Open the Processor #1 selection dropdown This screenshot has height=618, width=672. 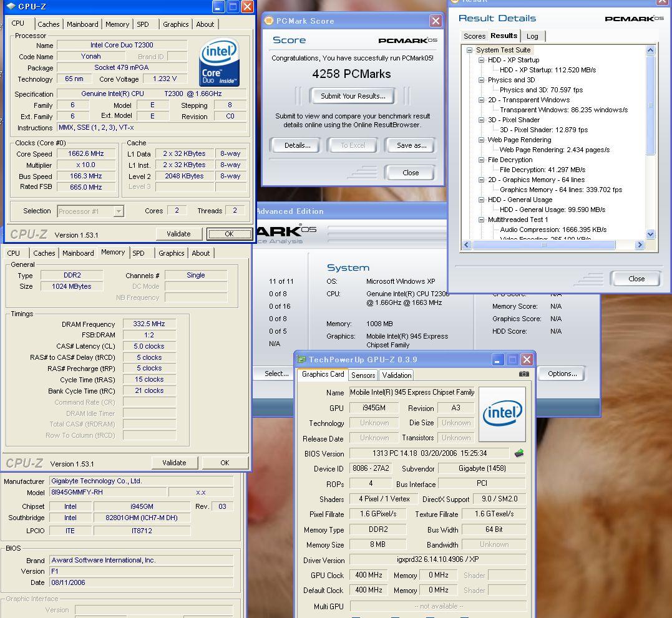tap(119, 211)
